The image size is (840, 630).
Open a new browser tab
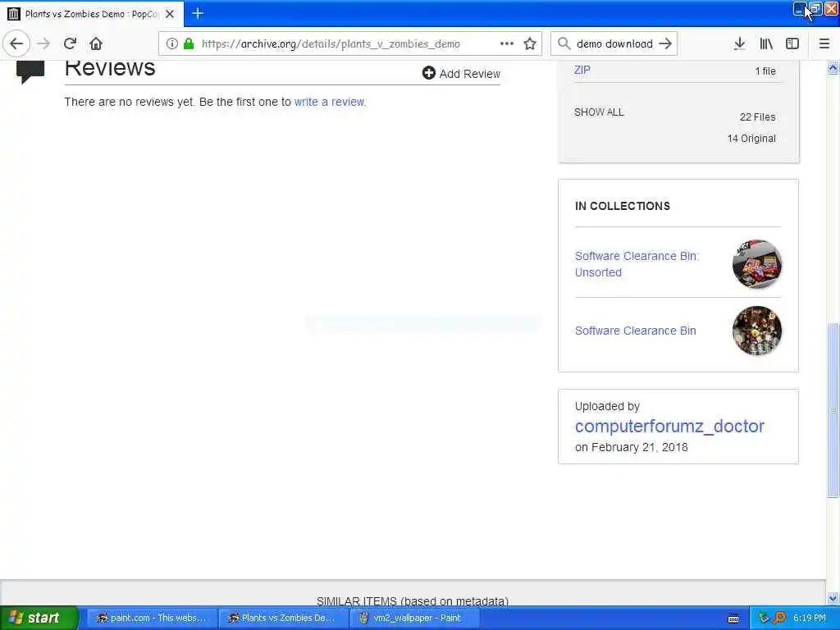(x=198, y=13)
